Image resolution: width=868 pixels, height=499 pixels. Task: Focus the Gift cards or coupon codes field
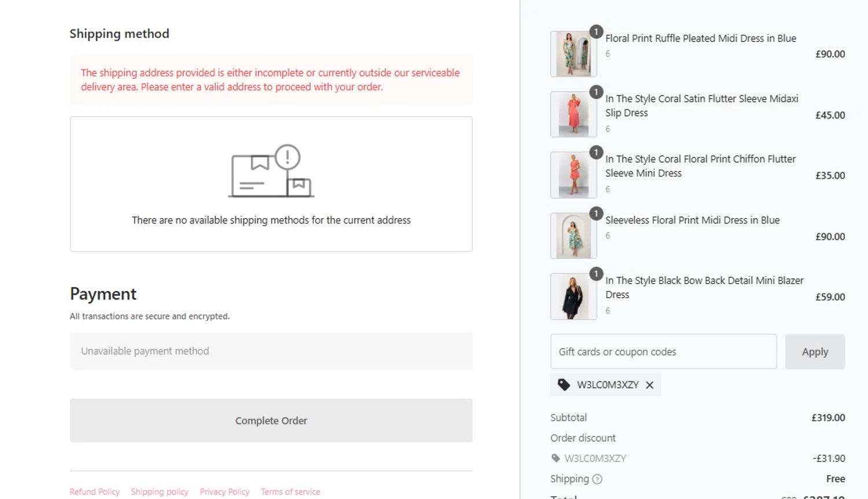point(663,351)
